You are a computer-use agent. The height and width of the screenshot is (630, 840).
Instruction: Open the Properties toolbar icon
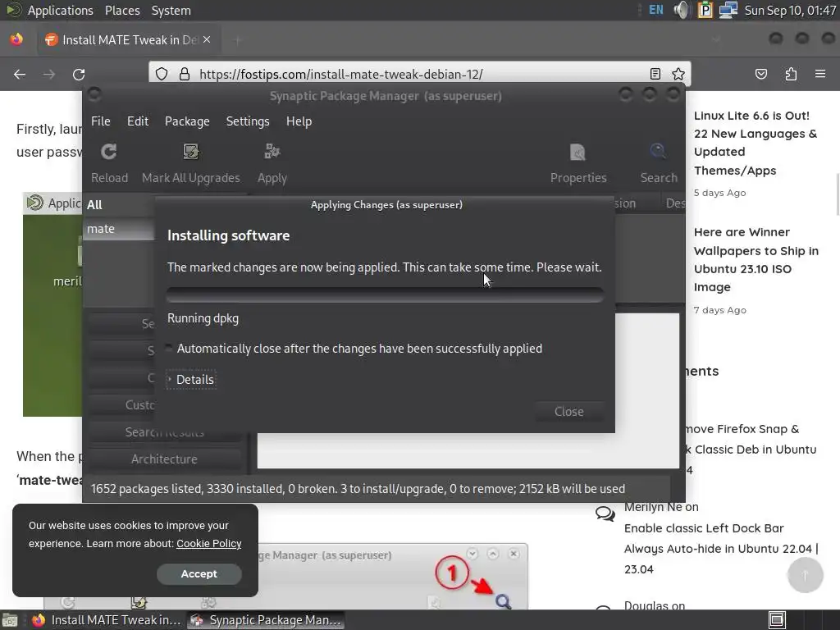[578, 152]
